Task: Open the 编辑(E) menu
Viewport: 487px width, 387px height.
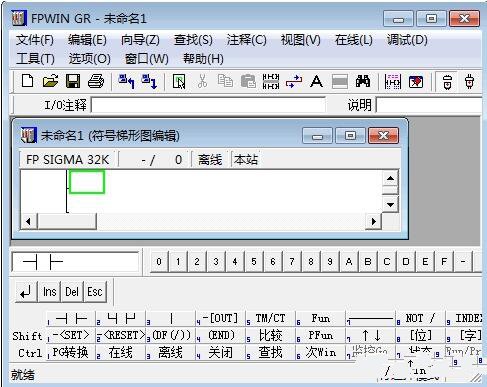Action: (87, 40)
